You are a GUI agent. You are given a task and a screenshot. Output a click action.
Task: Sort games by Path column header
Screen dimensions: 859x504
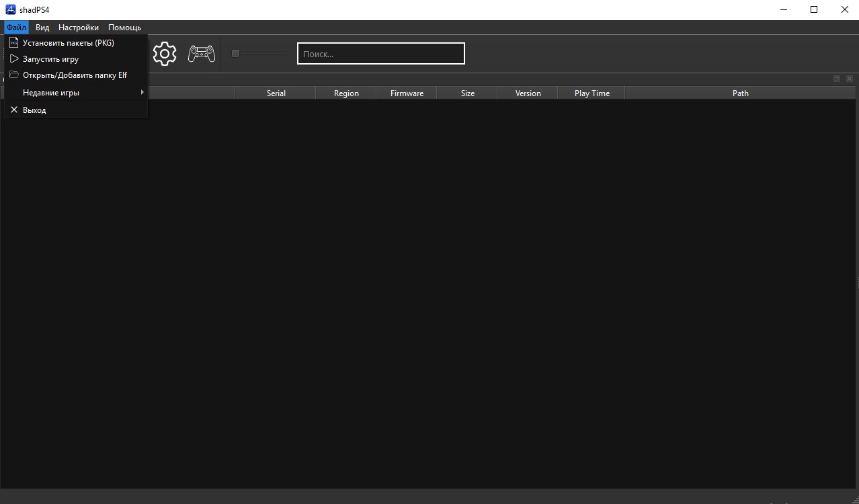pos(740,93)
